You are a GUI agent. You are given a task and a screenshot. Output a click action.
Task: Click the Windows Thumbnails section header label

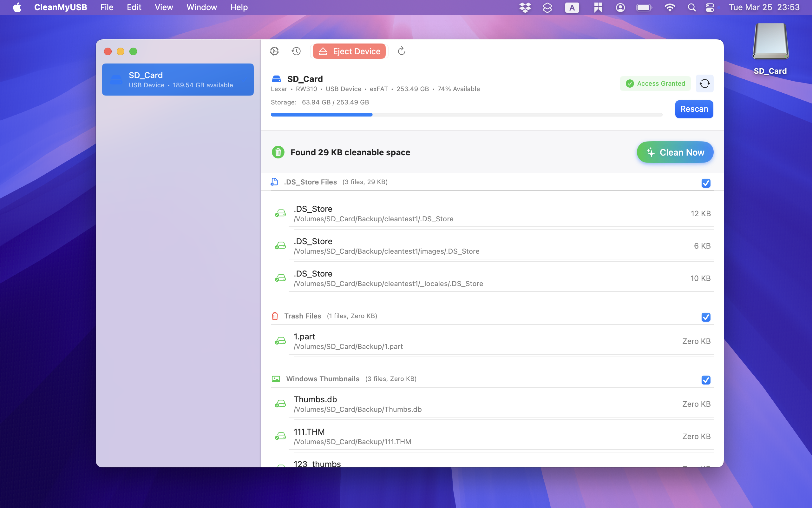(x=323, y=379)
